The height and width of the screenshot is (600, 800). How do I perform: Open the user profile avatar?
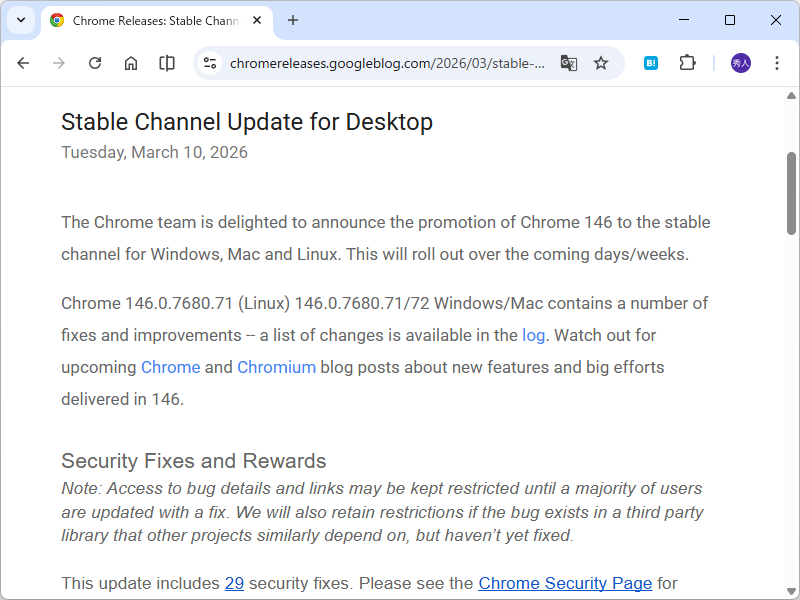pos(741,63)
